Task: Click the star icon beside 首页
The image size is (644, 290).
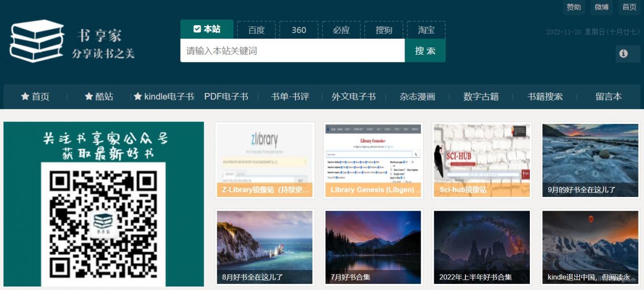Action: [x=25, y=96]
